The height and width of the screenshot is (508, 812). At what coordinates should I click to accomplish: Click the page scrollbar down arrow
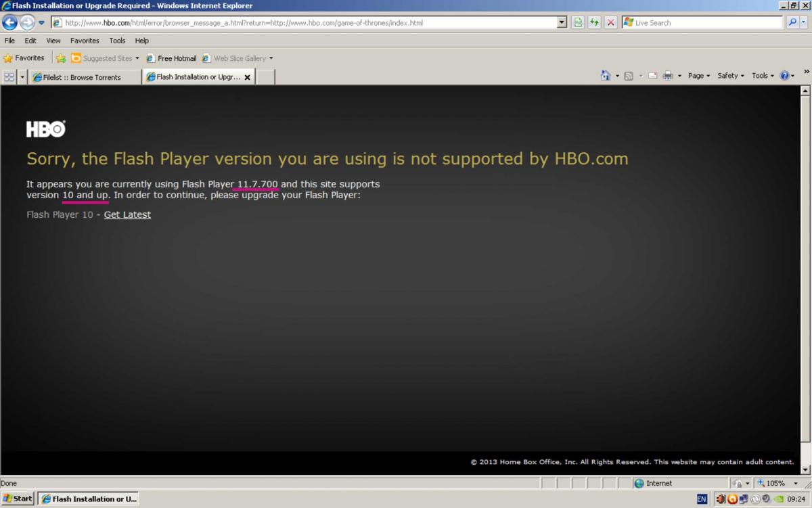coord(805,469)
